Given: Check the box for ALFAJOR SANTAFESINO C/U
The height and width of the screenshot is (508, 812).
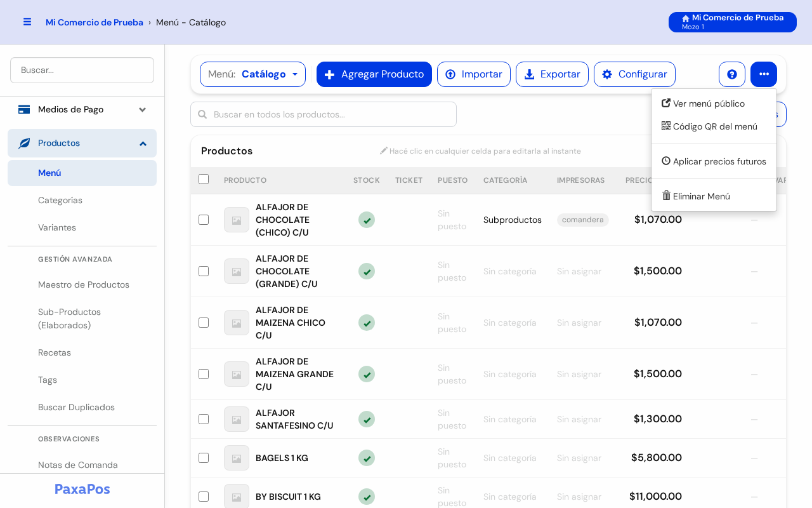Looking at the screenshot, I should coord(204,419).
